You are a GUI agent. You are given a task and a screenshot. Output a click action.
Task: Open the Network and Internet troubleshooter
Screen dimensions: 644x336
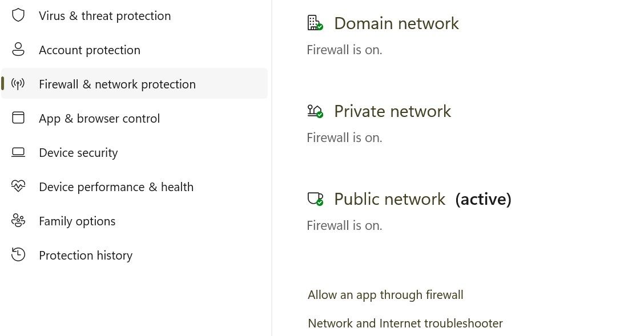pos(405,323)
